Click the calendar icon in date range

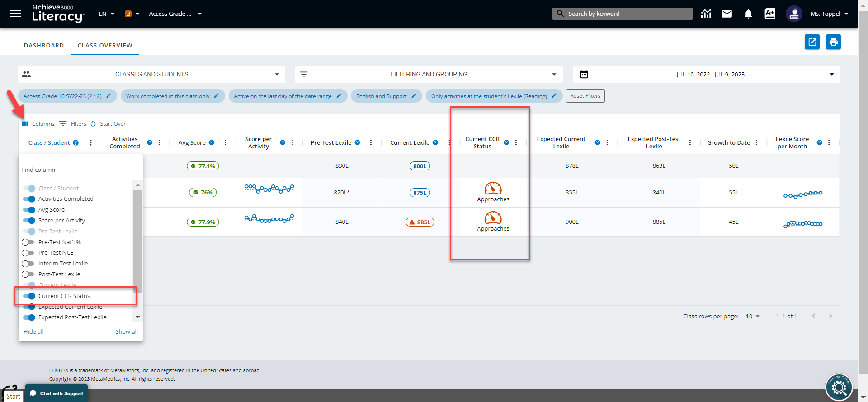point(584,74)
